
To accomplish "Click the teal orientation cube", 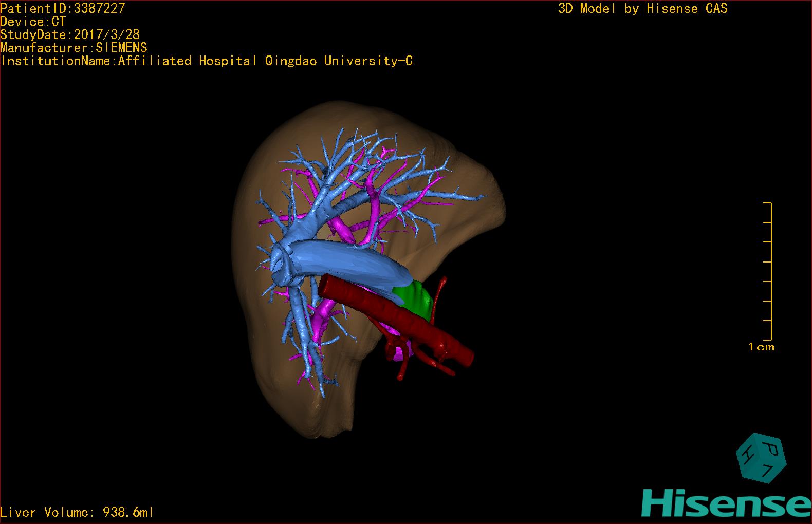I will 761,458.
